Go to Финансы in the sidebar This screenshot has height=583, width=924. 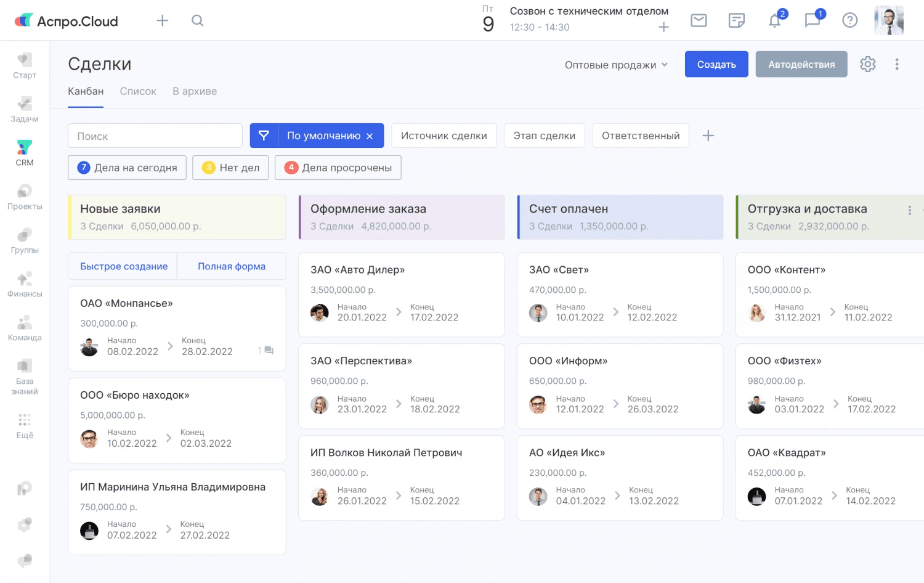point(25,285)
